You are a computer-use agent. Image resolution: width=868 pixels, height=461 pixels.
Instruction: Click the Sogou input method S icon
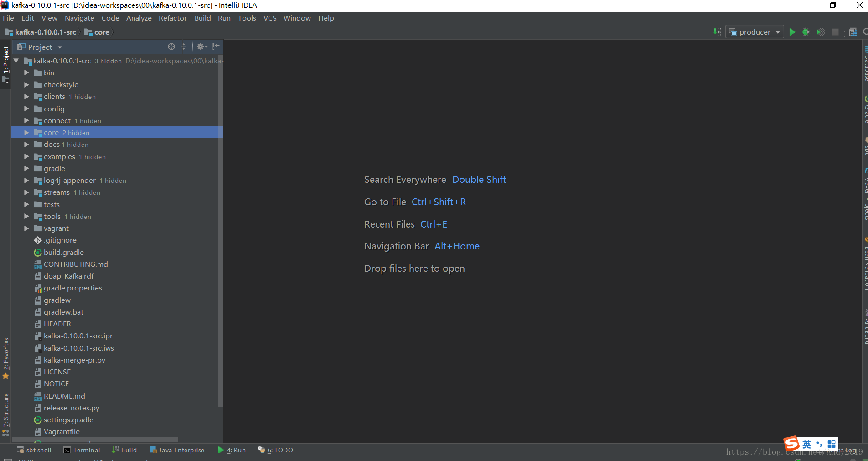coord(791,443)
